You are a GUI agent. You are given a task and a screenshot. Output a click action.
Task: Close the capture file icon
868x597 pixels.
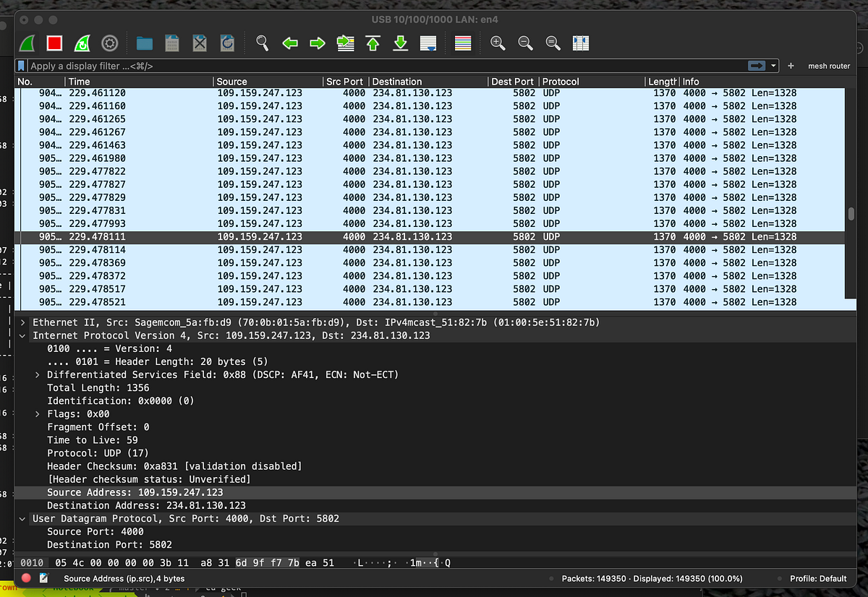200,43
